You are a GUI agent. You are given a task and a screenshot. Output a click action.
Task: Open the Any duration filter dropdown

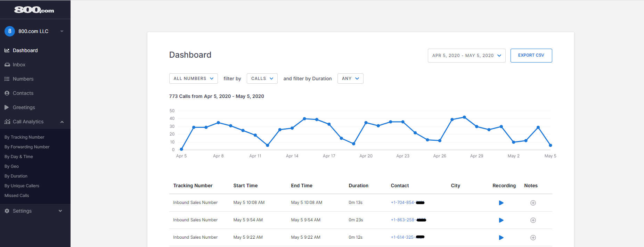350,79
